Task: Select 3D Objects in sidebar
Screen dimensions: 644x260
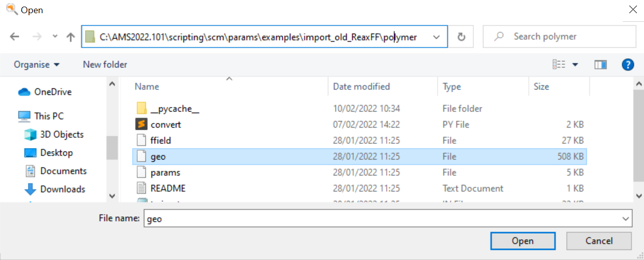Action: [62, 134]
